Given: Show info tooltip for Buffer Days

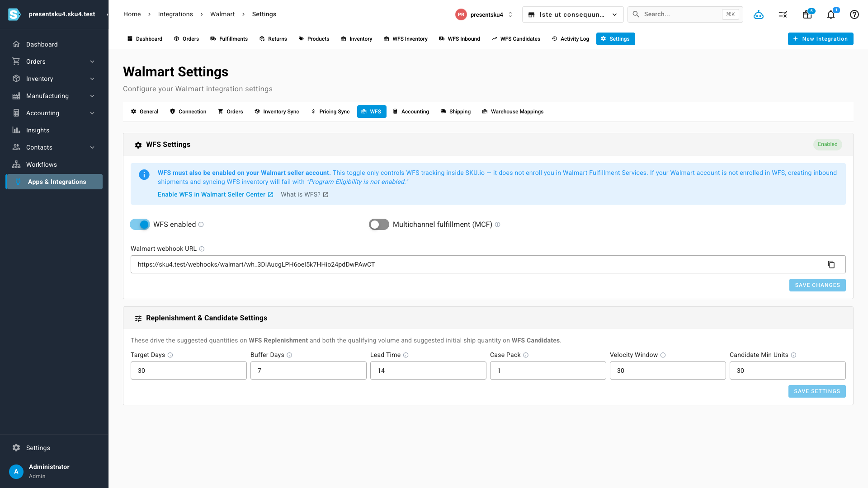Looking at the screenshot, I should pyautogui.click(x=289, y=355).
